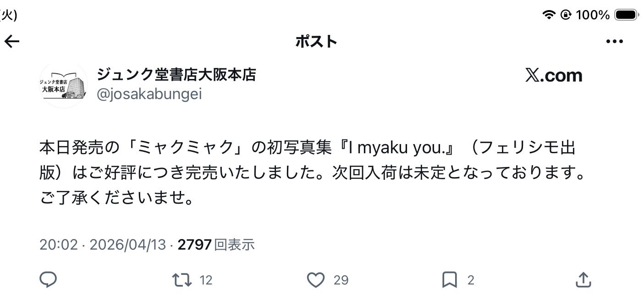
Task: Go back using the left arrow
Action: [x=12, y=42]
